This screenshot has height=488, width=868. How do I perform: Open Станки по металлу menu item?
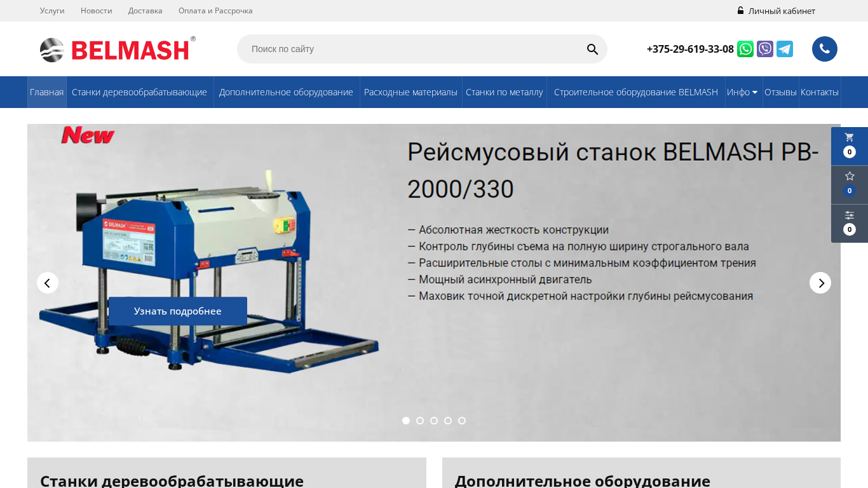(x=504, y=92)
